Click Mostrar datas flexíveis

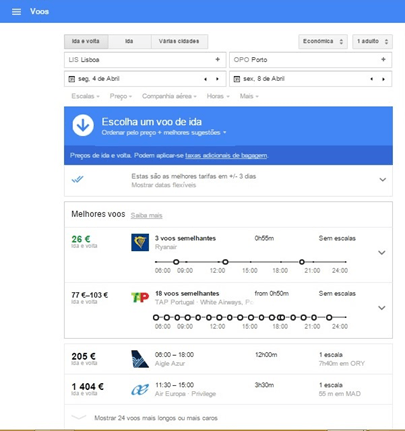pyautogui.click(x=164, y=185)
